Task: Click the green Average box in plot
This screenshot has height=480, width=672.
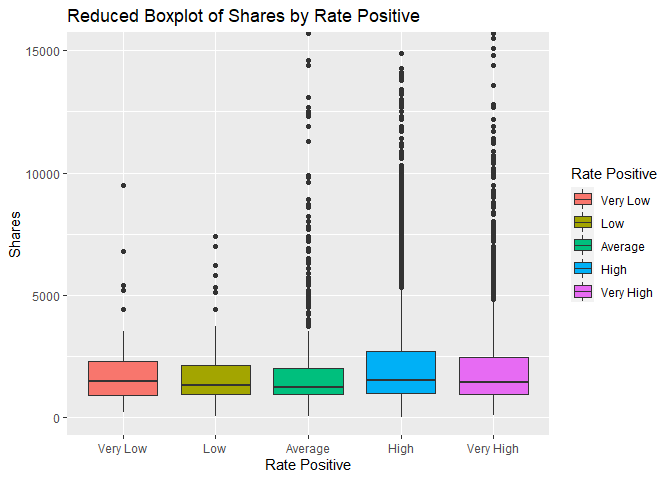Action: point(308,381)
